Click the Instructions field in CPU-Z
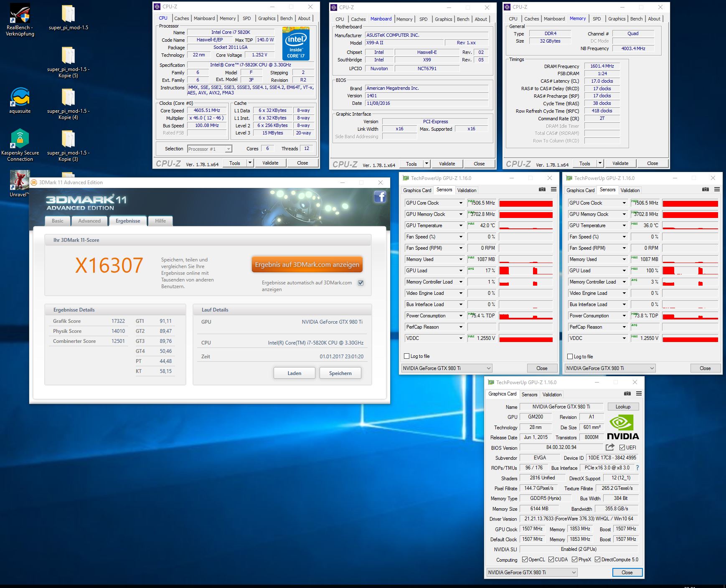 [x=251, y=90]
